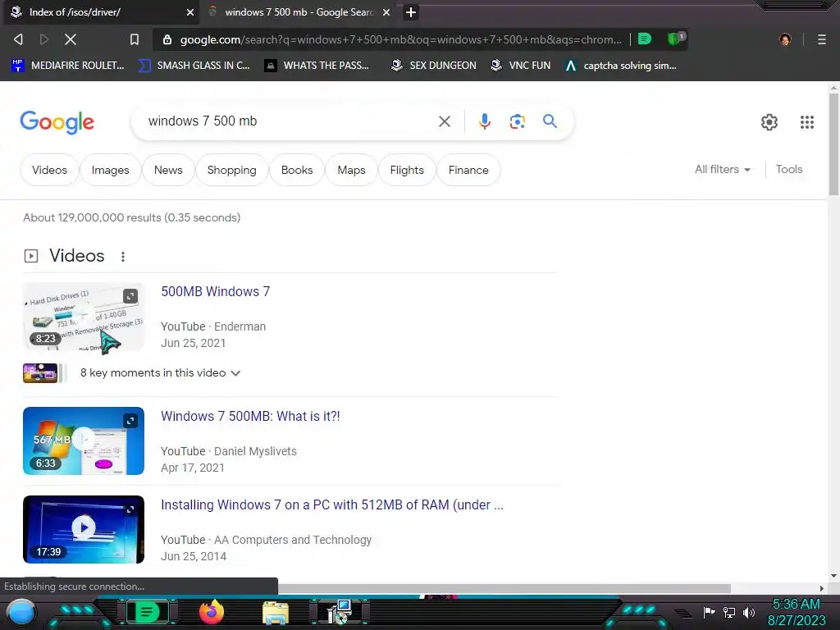Open network status tray icon
This screenshot has height=630, width=840.
(729, 612)
